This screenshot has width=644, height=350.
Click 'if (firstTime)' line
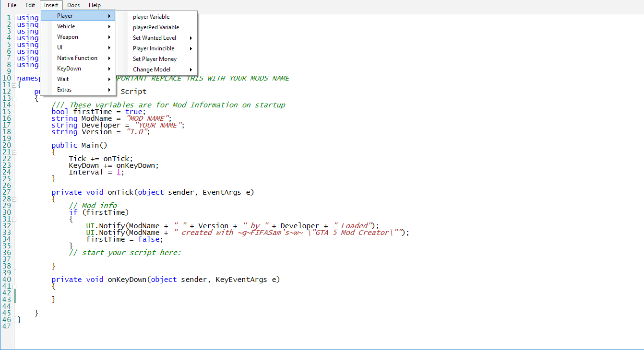99,212
